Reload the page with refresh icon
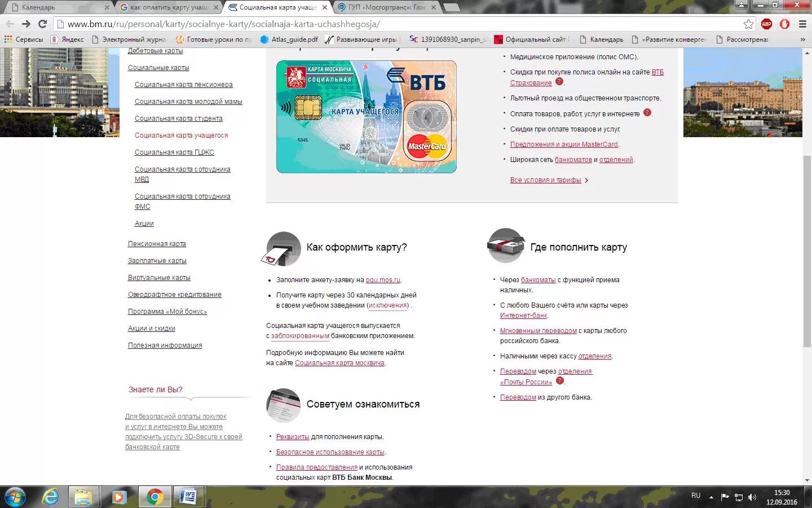This screenshot has height=508, width=812. (x=42, y=24)
